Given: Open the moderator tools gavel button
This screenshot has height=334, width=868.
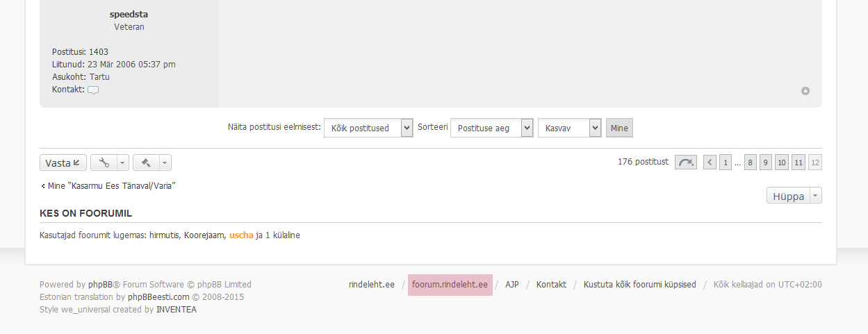Looking at the screenshot, I should click(x=146, y=162).
